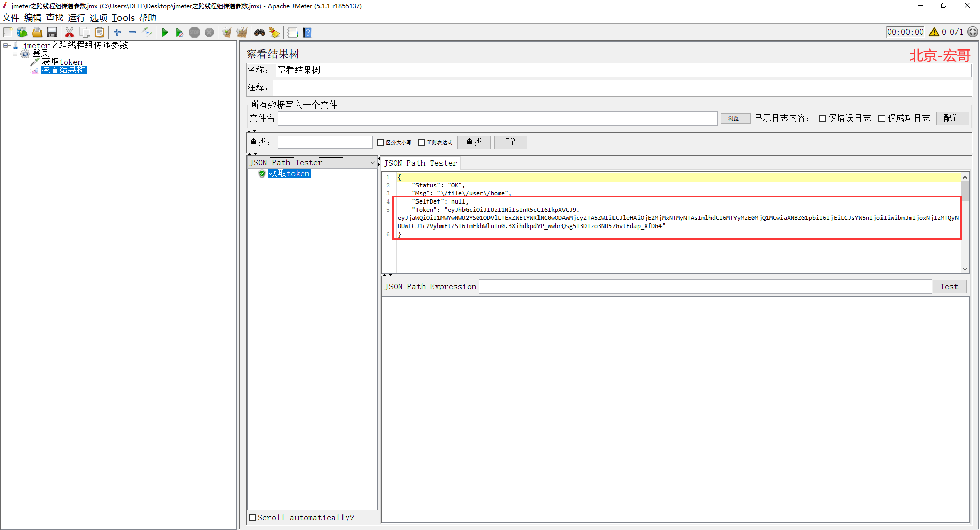
Task: Open an existing test plan file
Action: [x=37, y=32]
